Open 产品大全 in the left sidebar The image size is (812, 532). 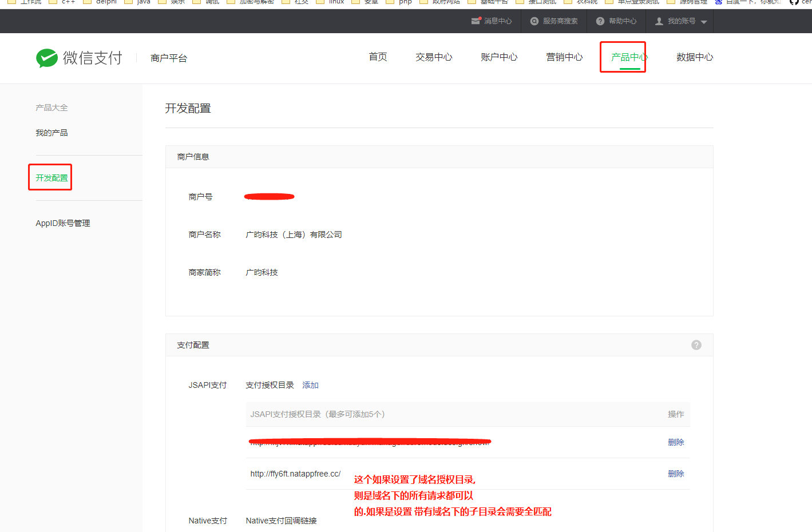point(52,108)
